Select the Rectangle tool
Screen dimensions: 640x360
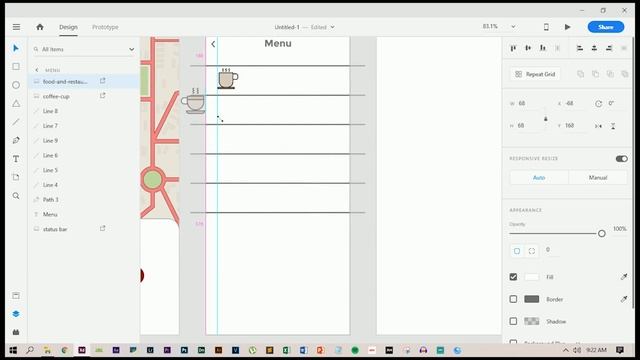[16, 67]
